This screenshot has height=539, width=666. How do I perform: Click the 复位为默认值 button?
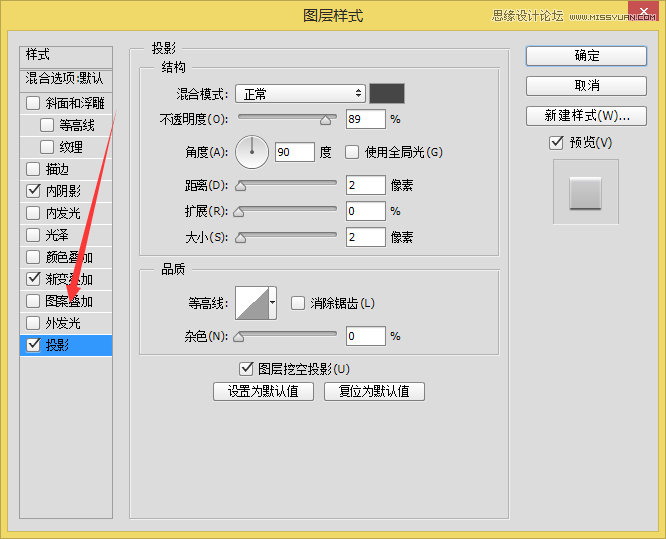tap(374, 391)
